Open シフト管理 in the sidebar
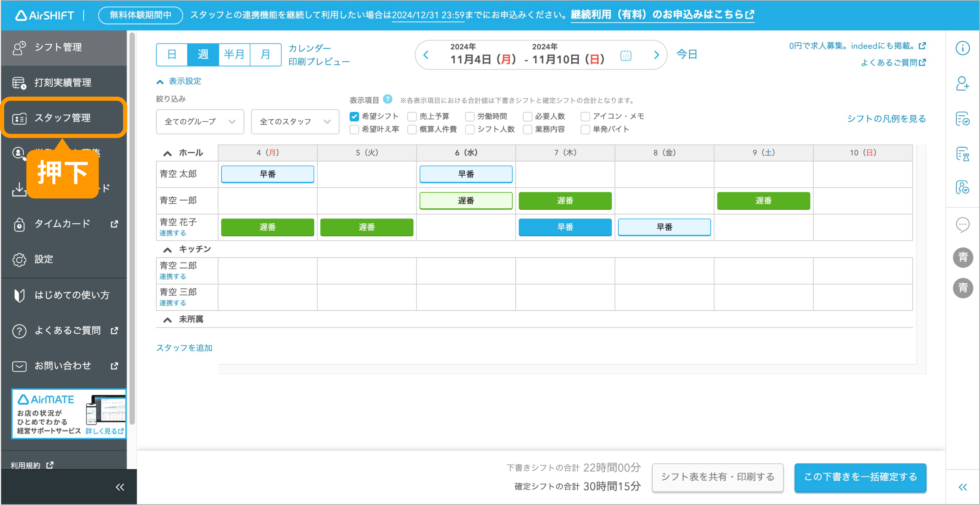Viewport: 980px width, 505px height. pyautogui.click(x=64, y=48)
